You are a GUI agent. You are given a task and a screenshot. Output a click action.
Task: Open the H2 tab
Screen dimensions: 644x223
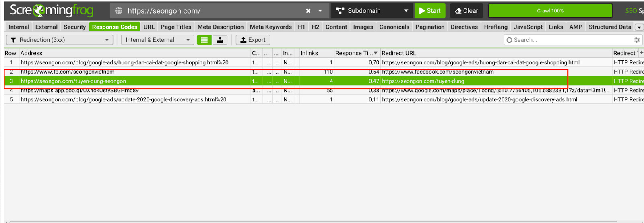click(x=316, y=27)
